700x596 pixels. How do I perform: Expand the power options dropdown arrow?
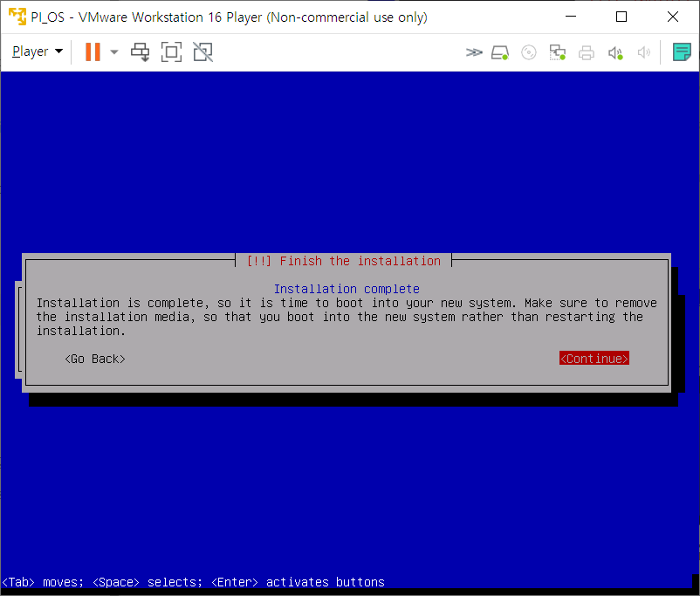114,52
